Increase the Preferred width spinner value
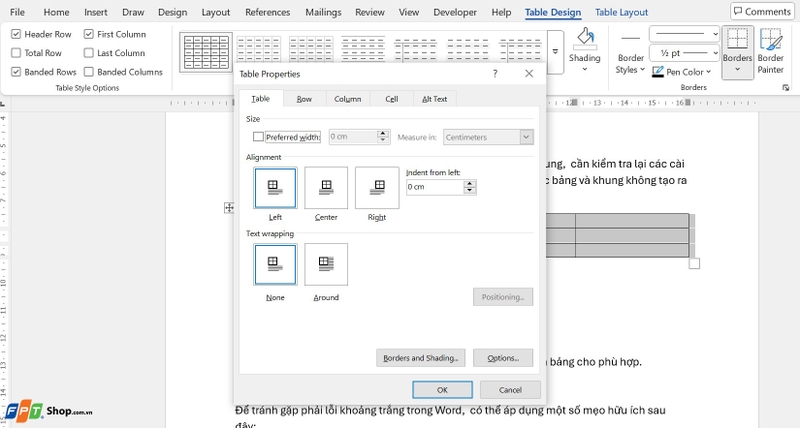The height and width of the screenshot is (428, 800). [x=383, y=134]
